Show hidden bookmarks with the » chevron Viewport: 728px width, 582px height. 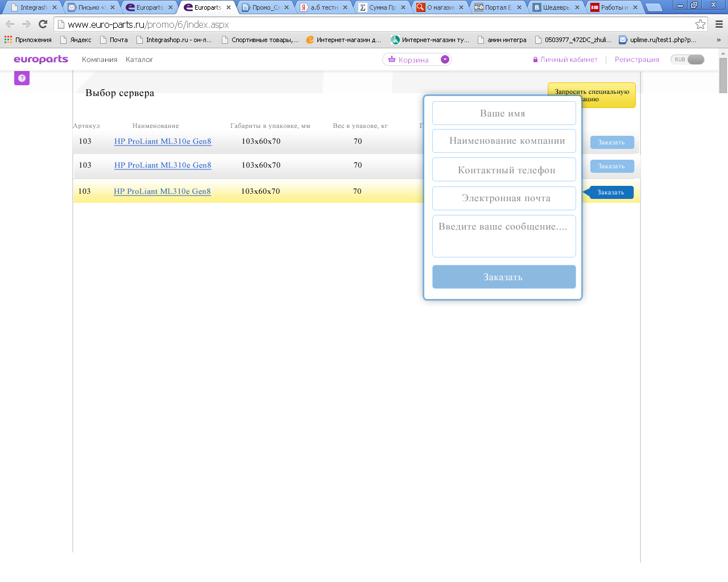(x=718, y=40)
